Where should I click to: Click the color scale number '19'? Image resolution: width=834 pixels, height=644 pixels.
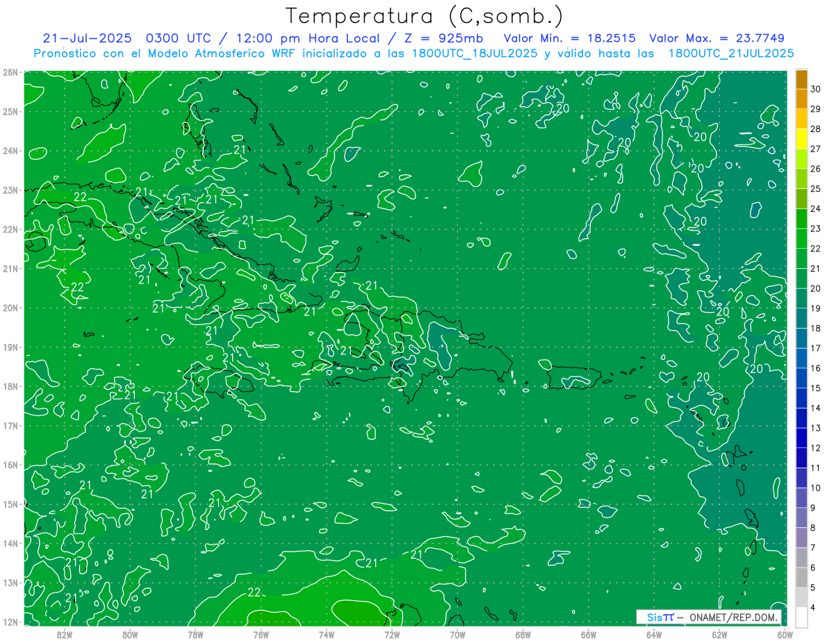pyautogui.click(x=816, y=308)
